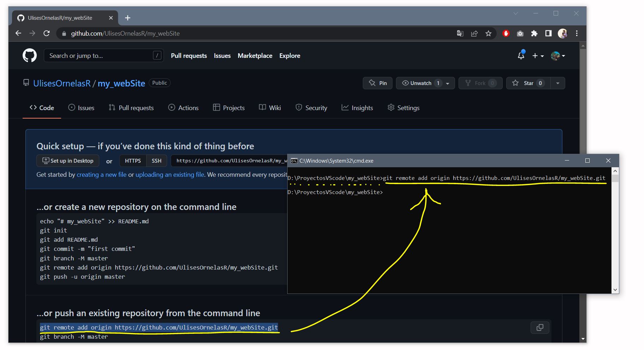Open Marketplace in the top navigation

point(255,56)
